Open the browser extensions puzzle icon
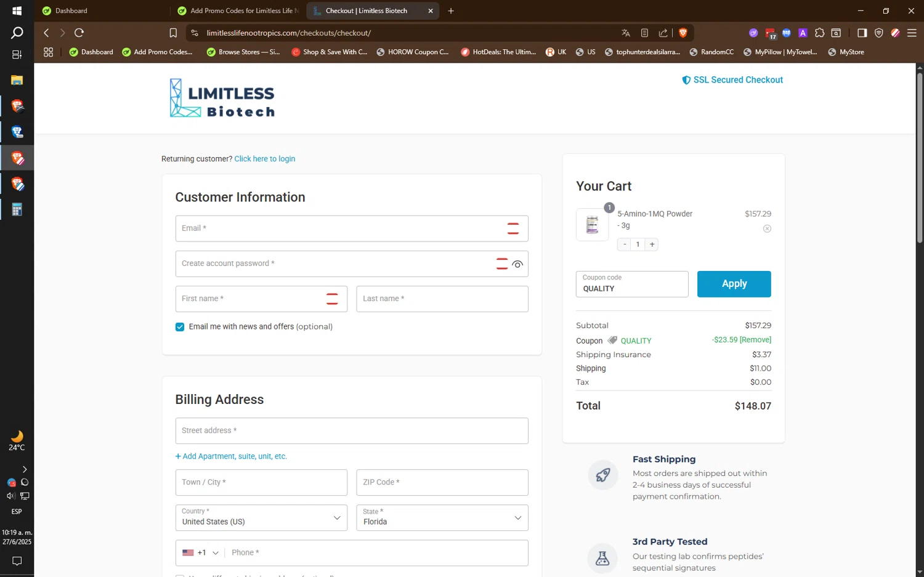Screen dimensions: 924x577 point(819,33)
